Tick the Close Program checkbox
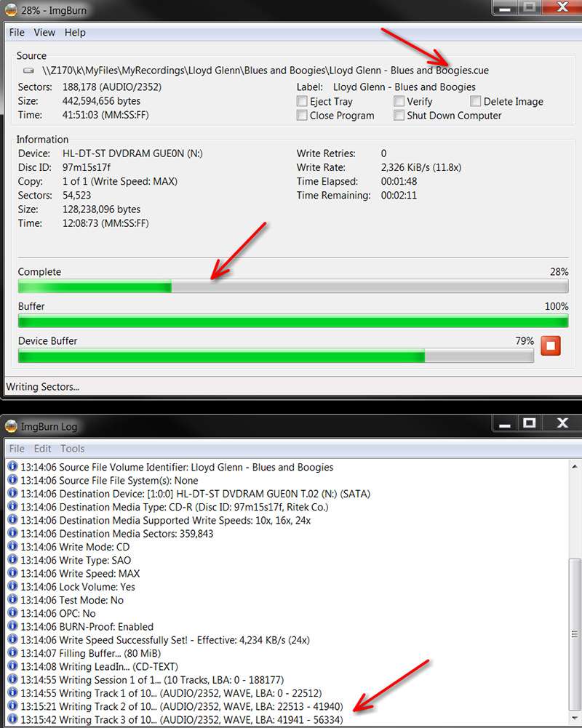582x728 pixels. coord(302,115)
